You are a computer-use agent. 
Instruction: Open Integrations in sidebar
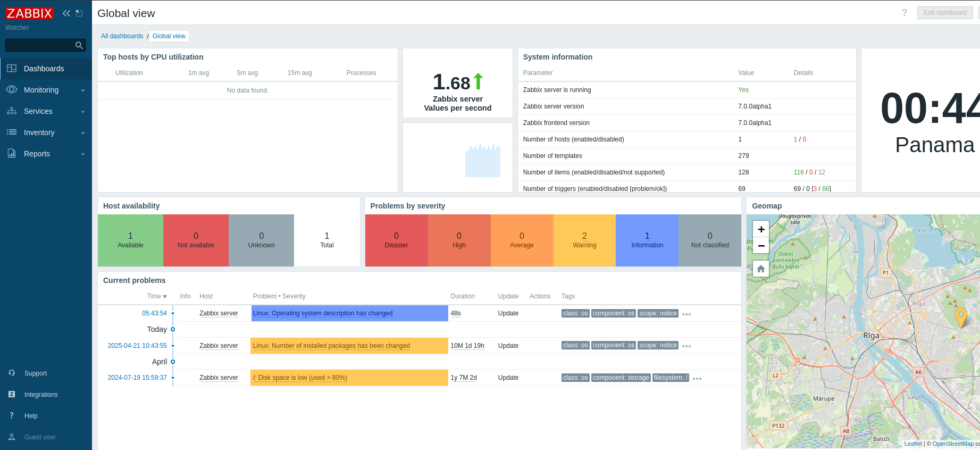(x=41, y=395)
